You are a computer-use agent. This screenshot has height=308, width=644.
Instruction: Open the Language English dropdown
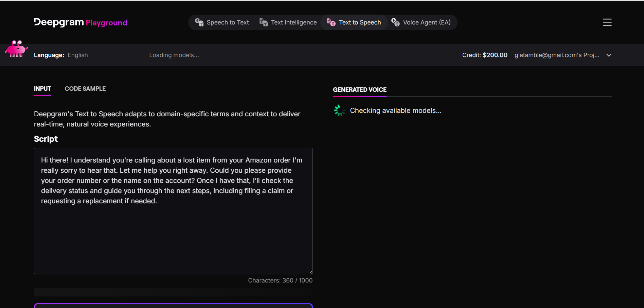(x=61, y=55)
